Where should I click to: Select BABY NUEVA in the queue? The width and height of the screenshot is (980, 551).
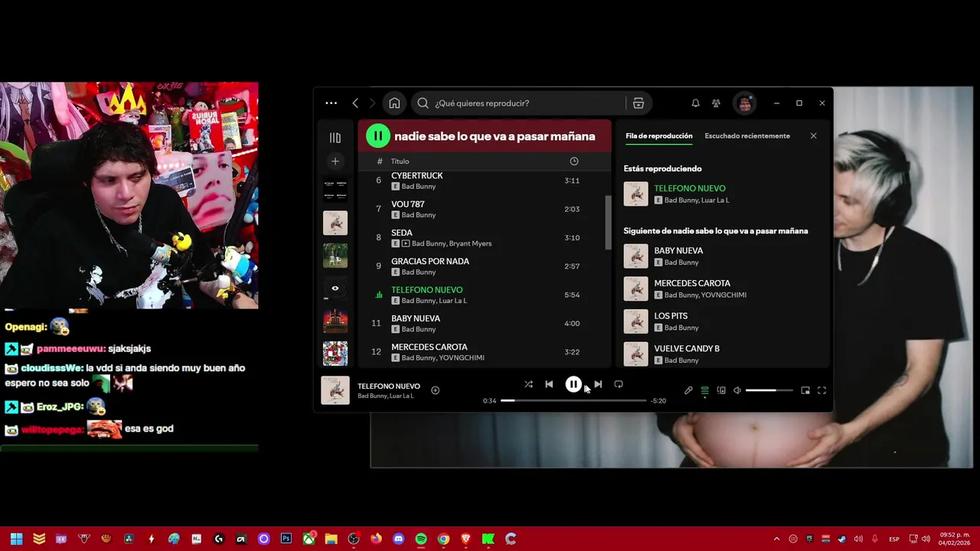(x=724, y=256)
